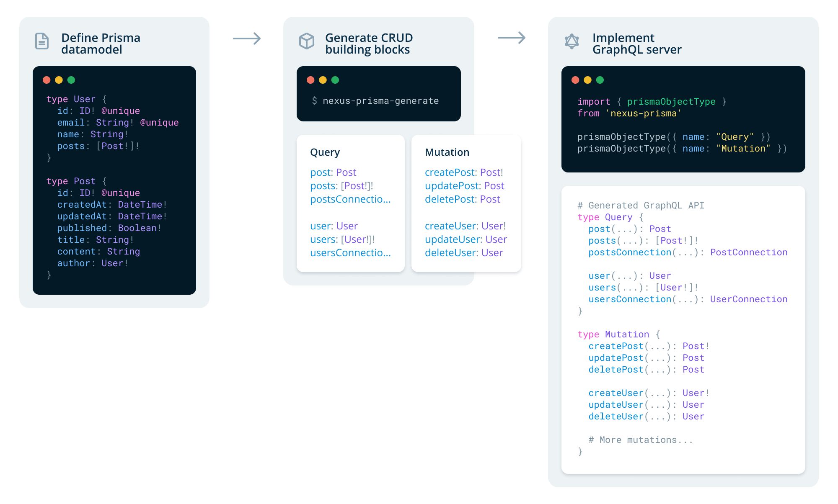838x504 pixels.
Task: Click the "users: [User!]!" query entry
Action: 341,239
